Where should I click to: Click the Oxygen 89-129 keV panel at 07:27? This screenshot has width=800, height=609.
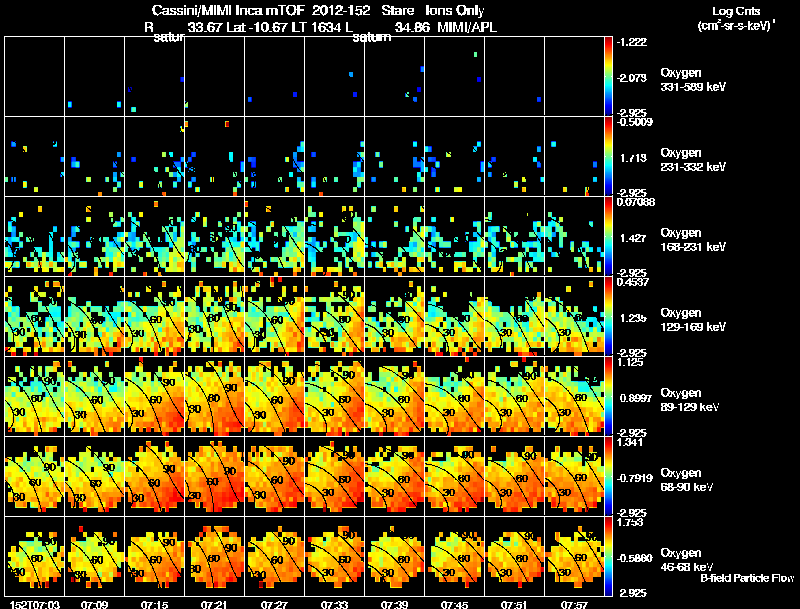[274, 396]
